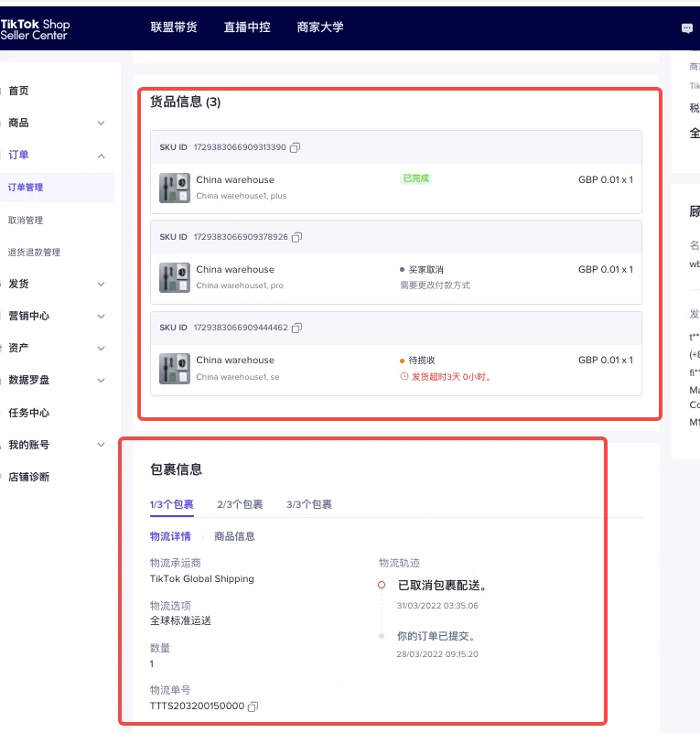
Task: Copy SKU ID ending in 313390
Action: pos(296,147)
